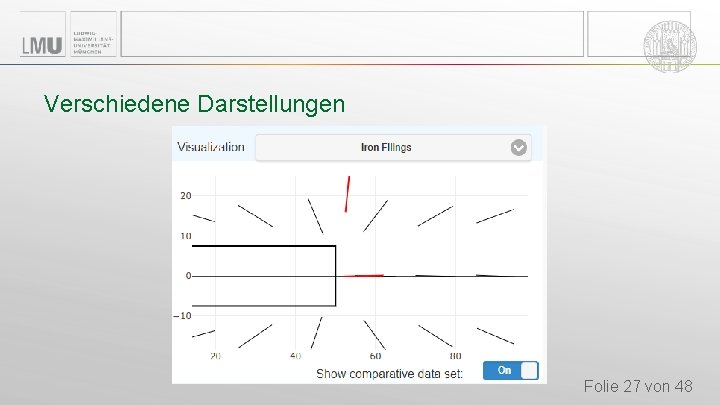720x405 pixels.
Task: Click the 'Verschiedene Darstellungen' heading
Action: point(194,104)
